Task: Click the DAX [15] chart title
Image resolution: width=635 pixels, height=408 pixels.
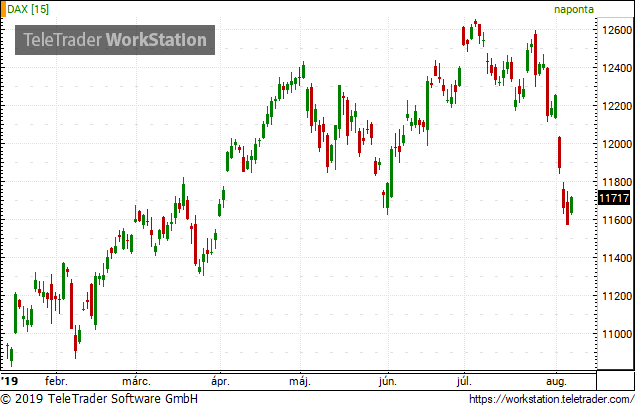Action: click(x=28, y=9)
